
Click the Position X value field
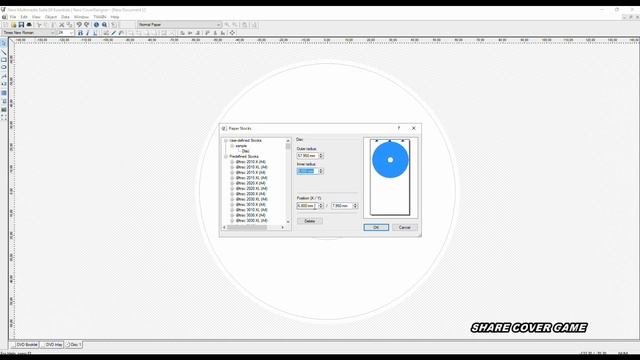(307, 206)
